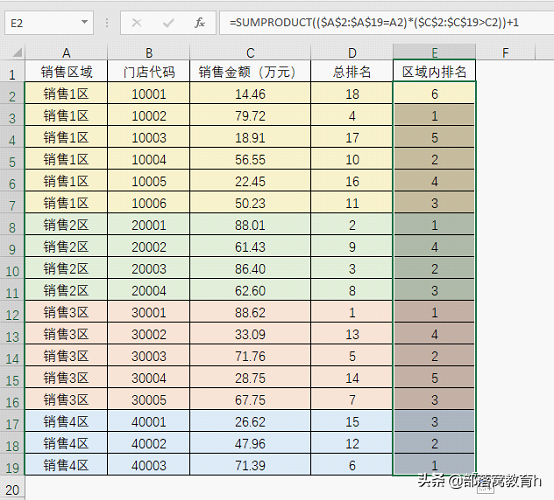Select sales amount cell 14.46
554x500 pixels.
click(x=250, y=94)
